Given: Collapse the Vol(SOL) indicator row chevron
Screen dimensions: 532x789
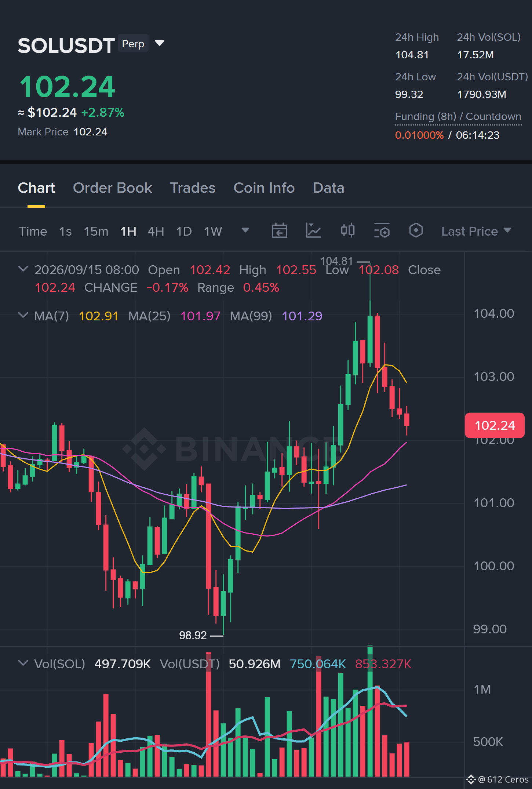Looking at the screenshot, I should tap(23, 663).
